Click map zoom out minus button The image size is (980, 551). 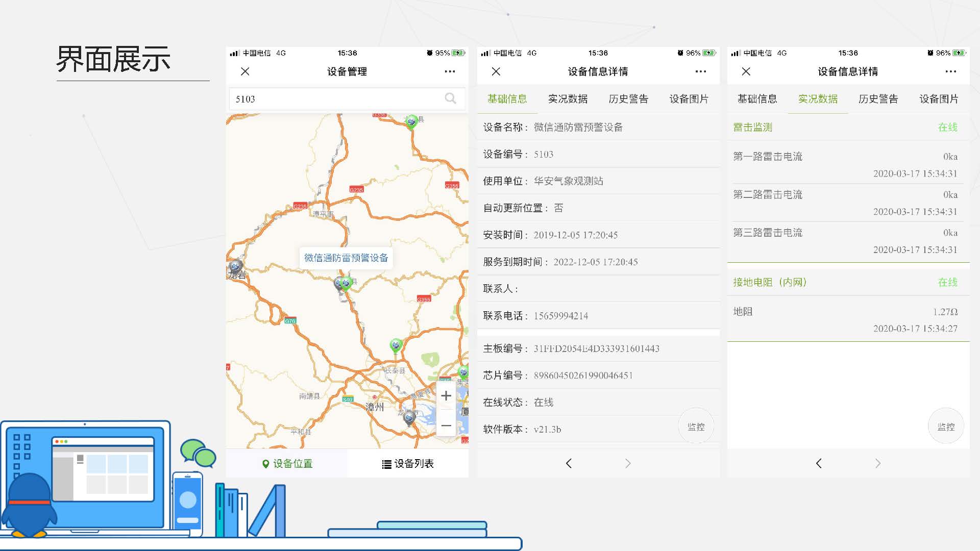[x=446, y=425]
